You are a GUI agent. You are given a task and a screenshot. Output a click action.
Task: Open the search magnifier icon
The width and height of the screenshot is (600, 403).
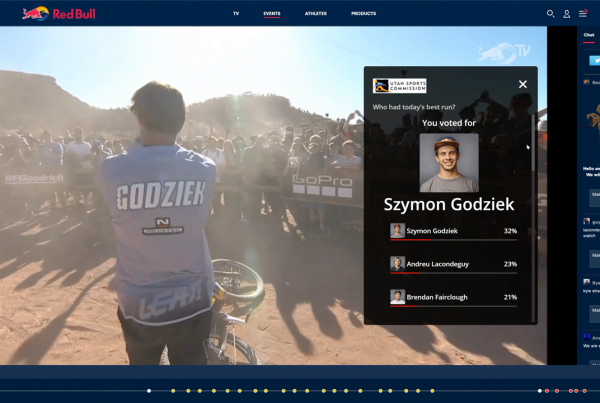click(550, 14)
